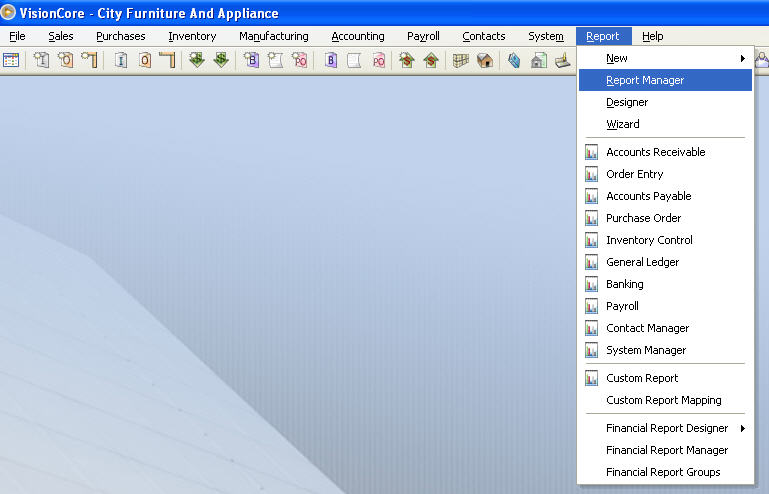
Task: Open General Ledger reports
Action: click(x=665, y=262)
